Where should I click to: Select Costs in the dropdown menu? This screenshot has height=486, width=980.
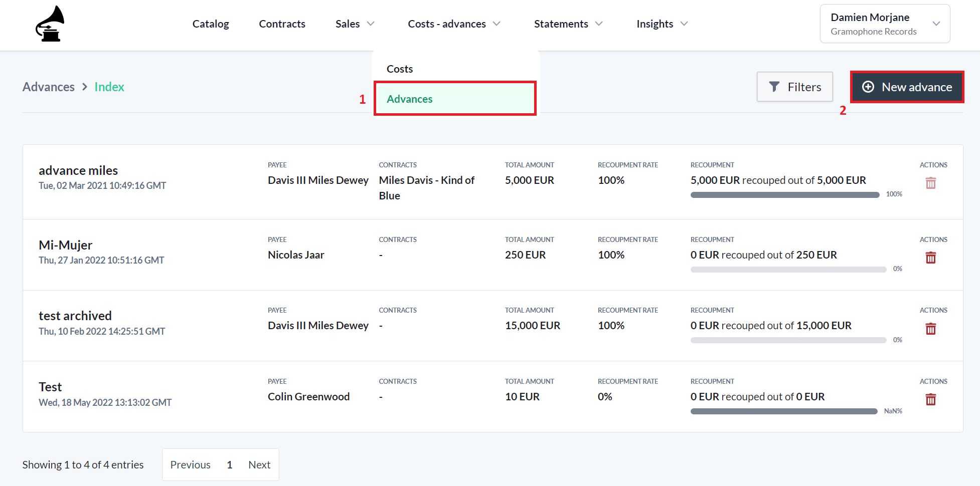[x=400, y=69]
